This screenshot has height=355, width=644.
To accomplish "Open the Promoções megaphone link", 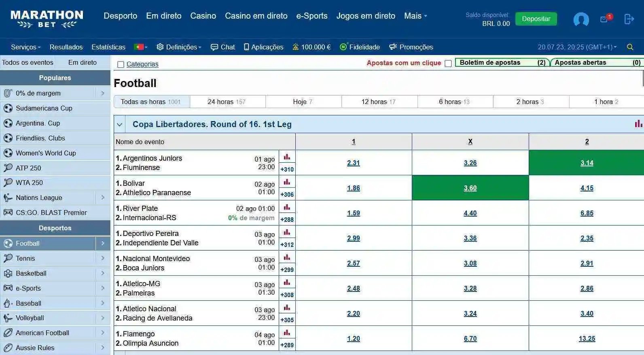I will [411, 47].
